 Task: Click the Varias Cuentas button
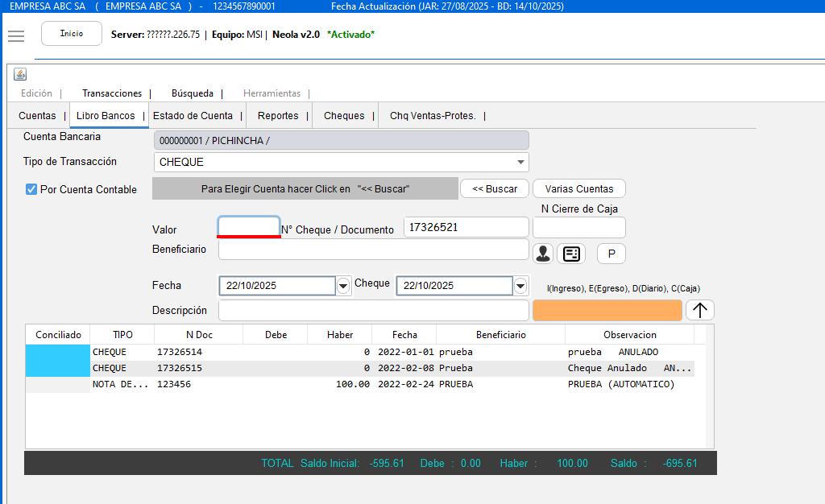[578, 189]
